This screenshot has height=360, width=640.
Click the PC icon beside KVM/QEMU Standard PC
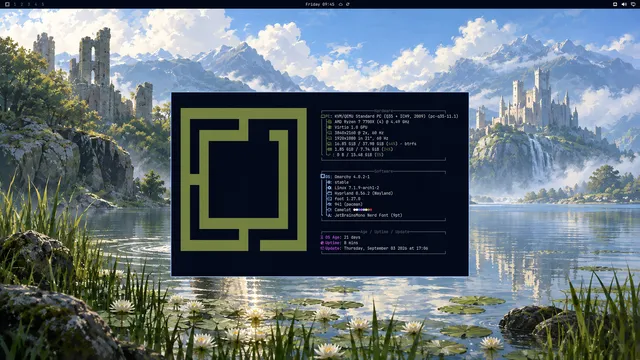click(323, 116)
